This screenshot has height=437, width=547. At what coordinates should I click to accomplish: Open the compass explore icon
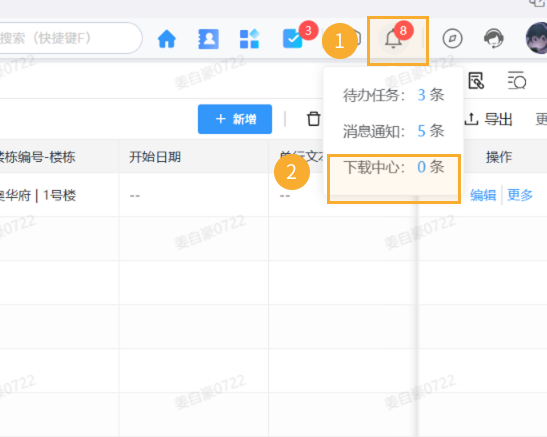click(452, 39)
